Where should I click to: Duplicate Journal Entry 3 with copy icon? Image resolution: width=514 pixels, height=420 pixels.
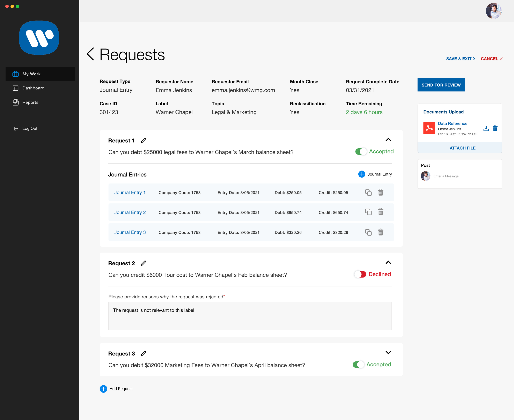[x=368, y=232]
